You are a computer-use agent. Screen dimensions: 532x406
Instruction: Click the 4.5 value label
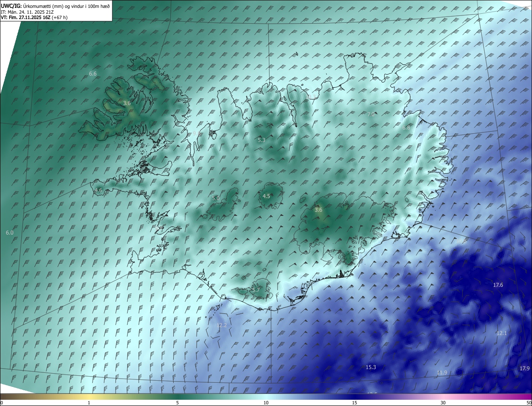[266, 196]
